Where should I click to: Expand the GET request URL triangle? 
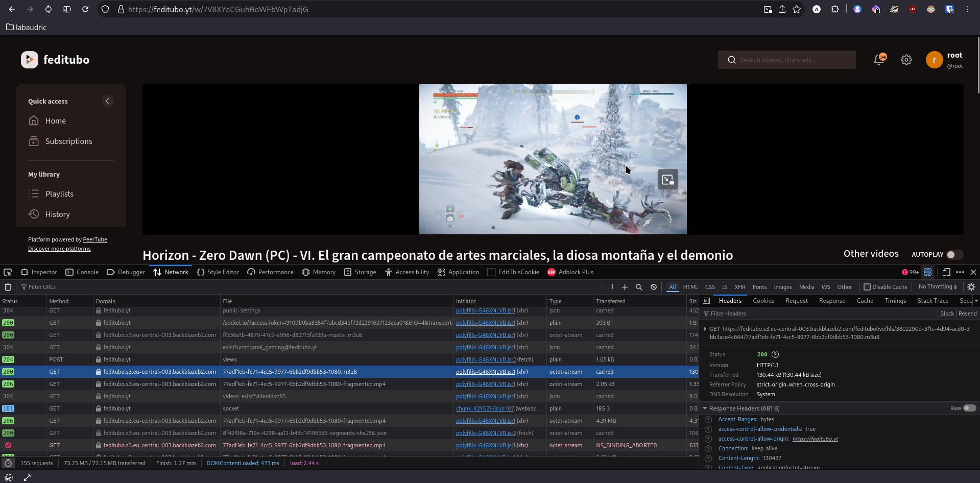click(705, 329)
